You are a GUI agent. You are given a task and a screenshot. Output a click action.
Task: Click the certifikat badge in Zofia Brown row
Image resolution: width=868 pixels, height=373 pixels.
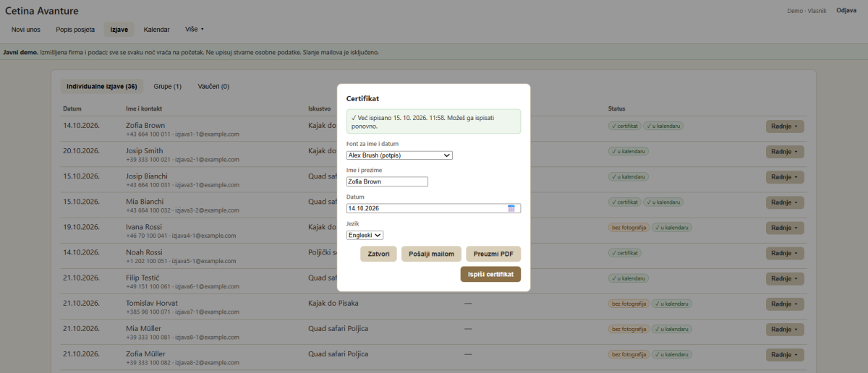[624, 126]
